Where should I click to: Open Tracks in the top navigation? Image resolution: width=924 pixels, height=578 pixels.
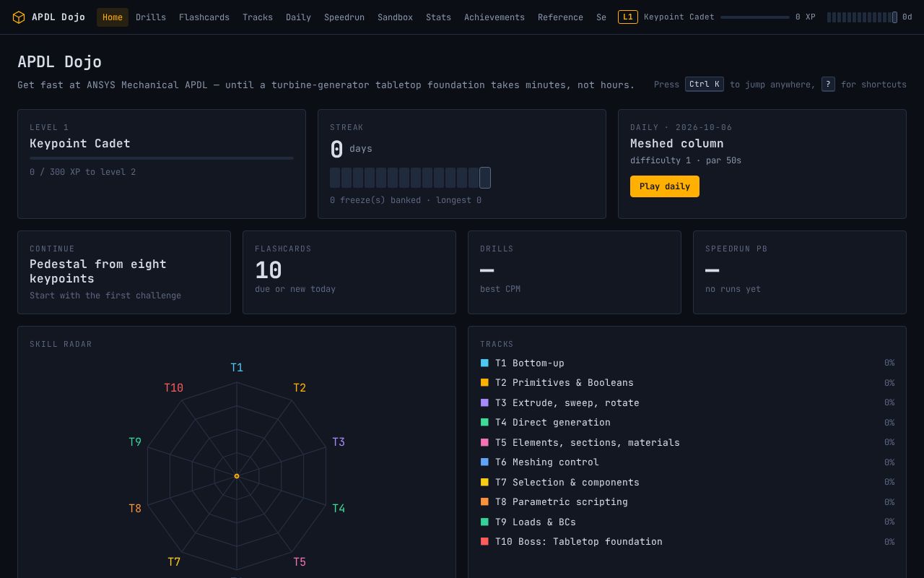[x=258, y=17]
